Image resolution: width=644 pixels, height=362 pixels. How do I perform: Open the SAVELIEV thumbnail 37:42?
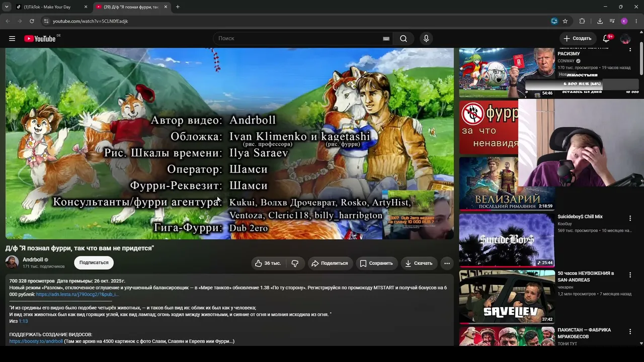pyautogui.click(x=507, y=297)
